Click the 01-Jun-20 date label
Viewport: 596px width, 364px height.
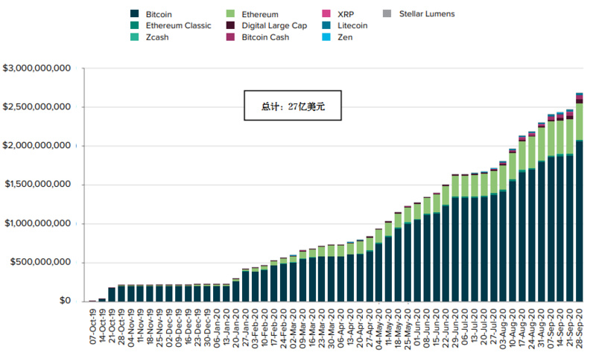(x=417, y=327)
